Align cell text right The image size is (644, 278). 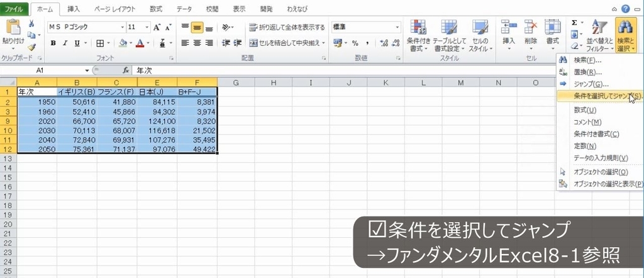coord(209,43)
